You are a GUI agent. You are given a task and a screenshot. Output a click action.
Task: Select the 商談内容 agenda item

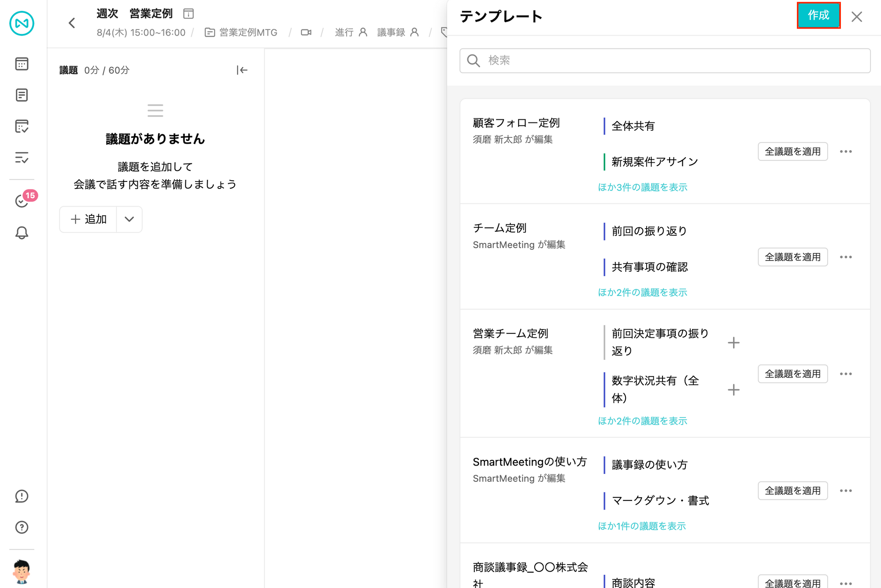click(633, 583)
